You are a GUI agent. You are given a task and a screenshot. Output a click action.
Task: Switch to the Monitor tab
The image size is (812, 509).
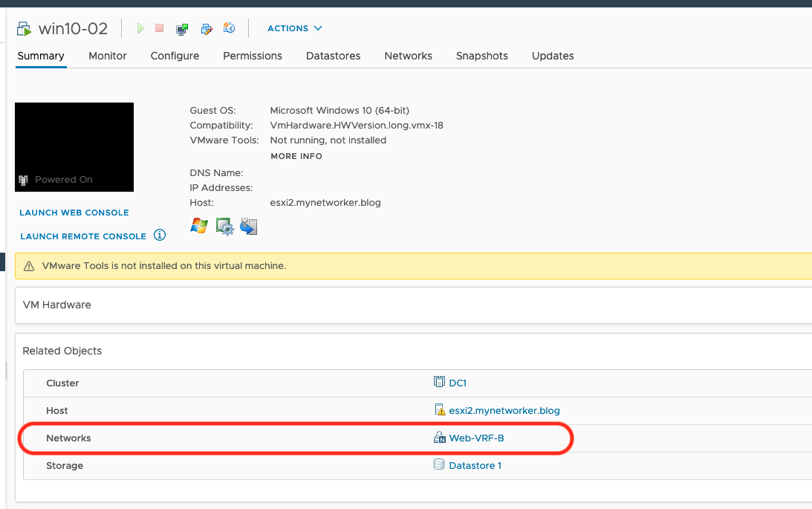tap(108, 56)
